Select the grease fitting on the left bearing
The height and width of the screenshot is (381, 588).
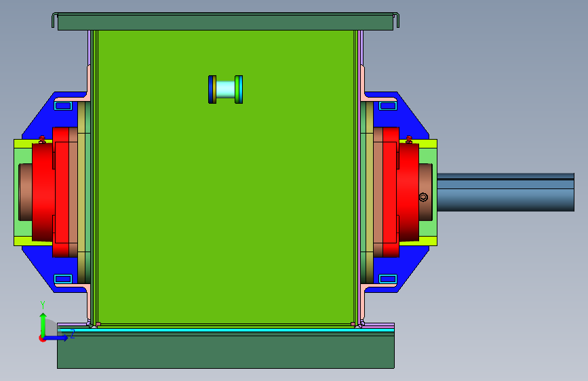coord(42,140)
